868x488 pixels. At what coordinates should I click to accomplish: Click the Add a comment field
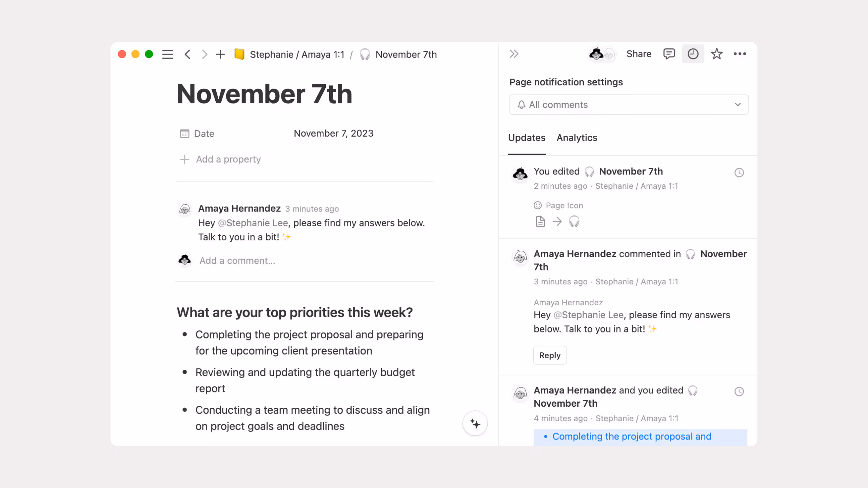click(237, 261)
